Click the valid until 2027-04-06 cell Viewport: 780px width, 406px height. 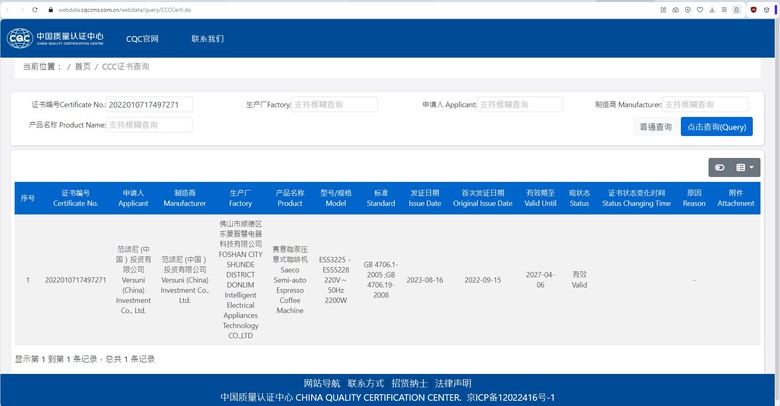pyautogui.click(x=540, y=280)
